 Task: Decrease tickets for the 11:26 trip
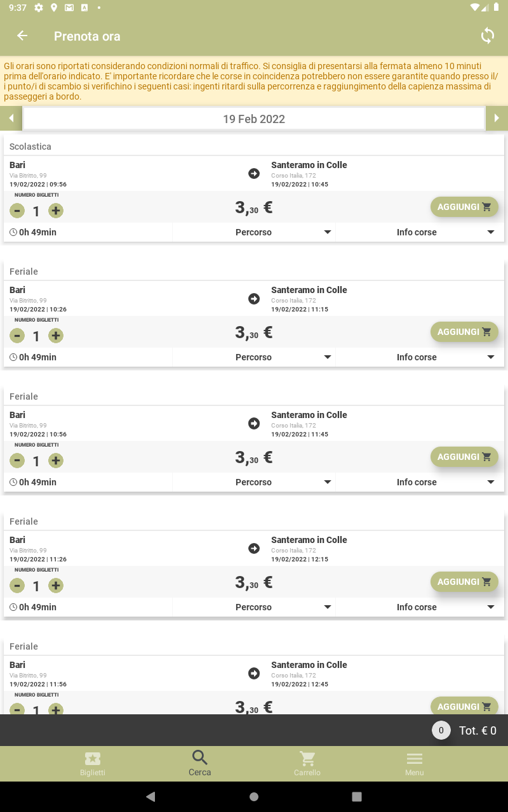(17, 586)
